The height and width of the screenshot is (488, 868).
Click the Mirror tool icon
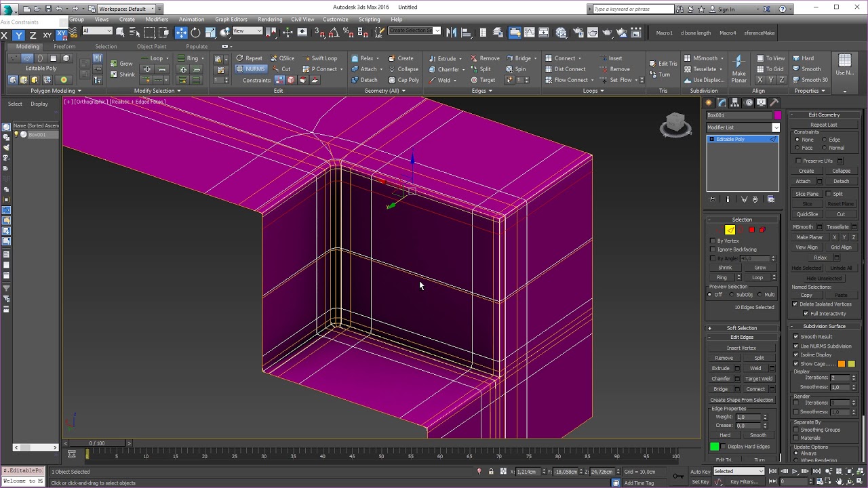pyautogui.click(x=451, y=33)
